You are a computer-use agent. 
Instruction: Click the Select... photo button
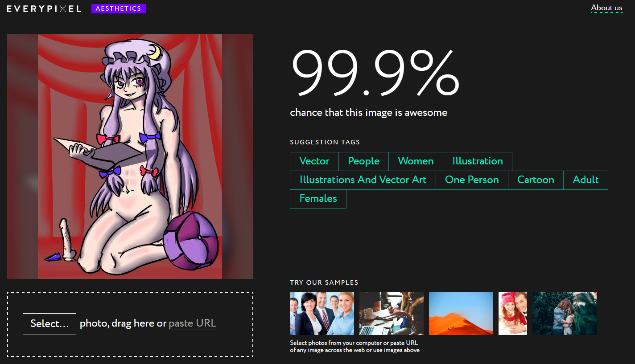49,324
